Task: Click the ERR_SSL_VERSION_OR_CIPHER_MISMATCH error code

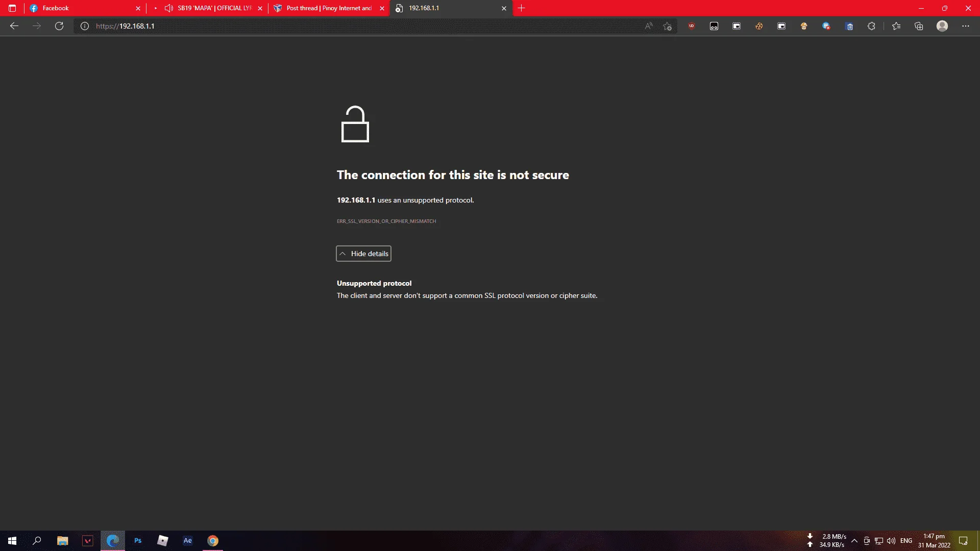Action: pos(386,221)
